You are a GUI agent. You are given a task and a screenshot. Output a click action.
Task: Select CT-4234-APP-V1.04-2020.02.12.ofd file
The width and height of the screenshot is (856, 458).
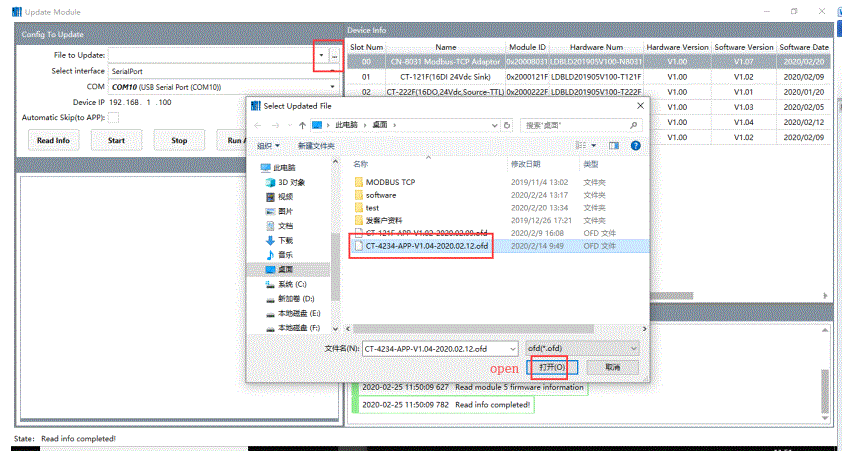point(421,246)
